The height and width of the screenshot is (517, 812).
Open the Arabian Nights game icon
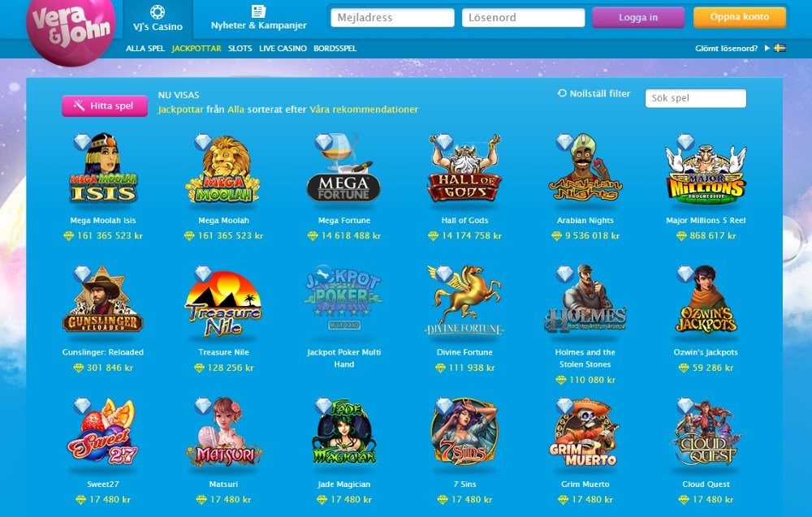point(585,168)
